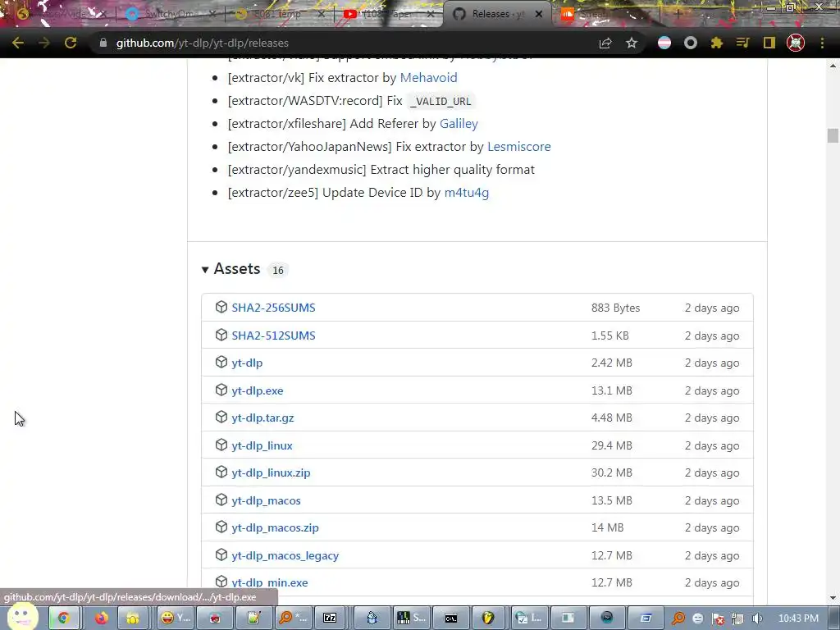The height and width of the screenshot is (630, 840).
Task: Click package icon beside SHA2-512SUMS
Action: [221, 335]
